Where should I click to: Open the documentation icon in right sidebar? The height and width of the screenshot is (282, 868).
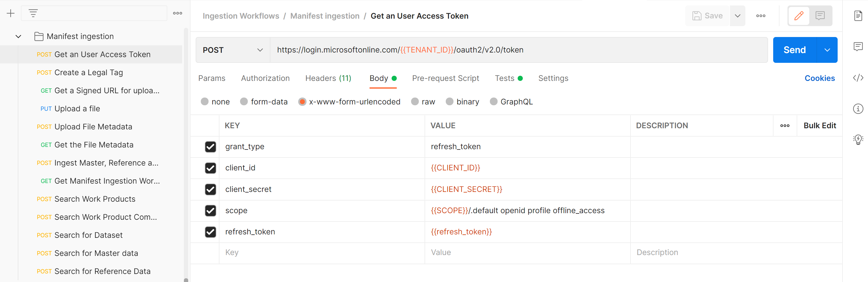pos(858,15)
